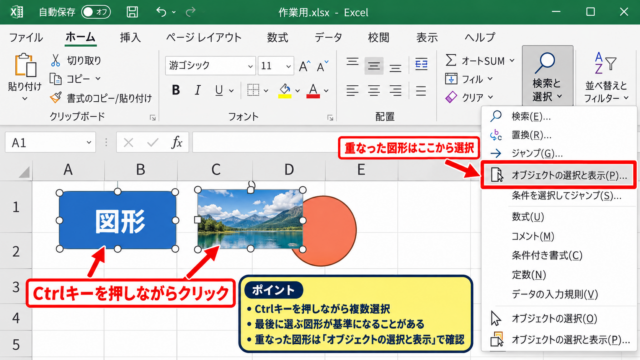Toggle Italic formatting
Viewport: 640px width, 360px height.
click(198, 90)
